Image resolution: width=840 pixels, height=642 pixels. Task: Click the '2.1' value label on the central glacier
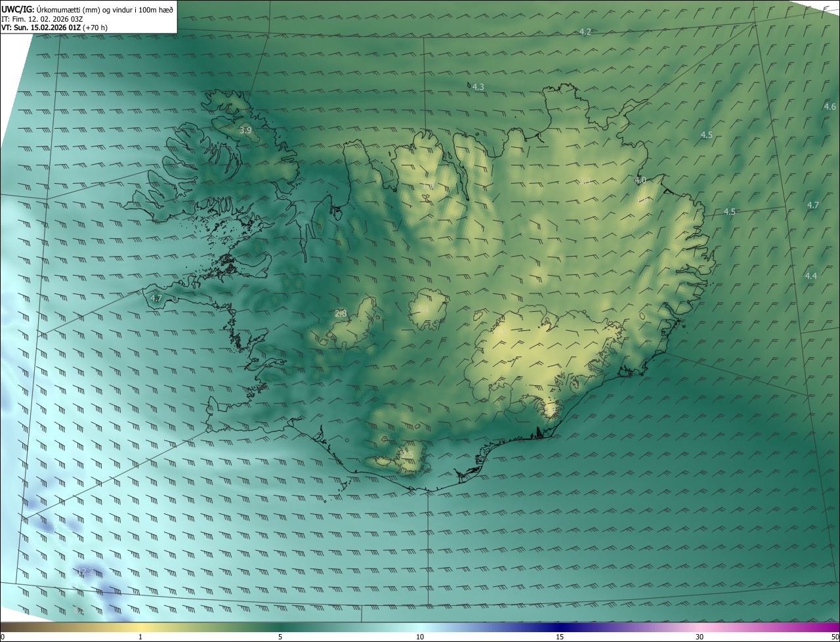coord(424,308)
